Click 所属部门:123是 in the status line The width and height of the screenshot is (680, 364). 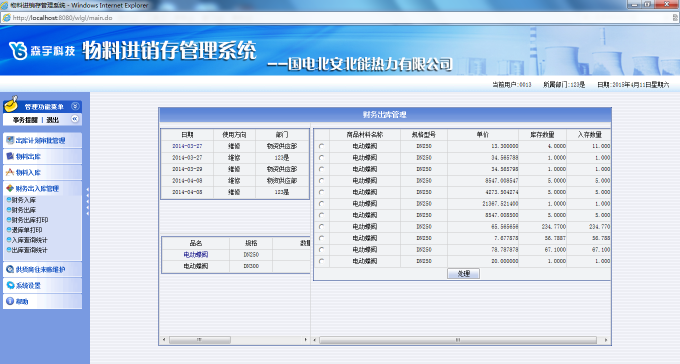pyautogui.click(x=564, y=85)
